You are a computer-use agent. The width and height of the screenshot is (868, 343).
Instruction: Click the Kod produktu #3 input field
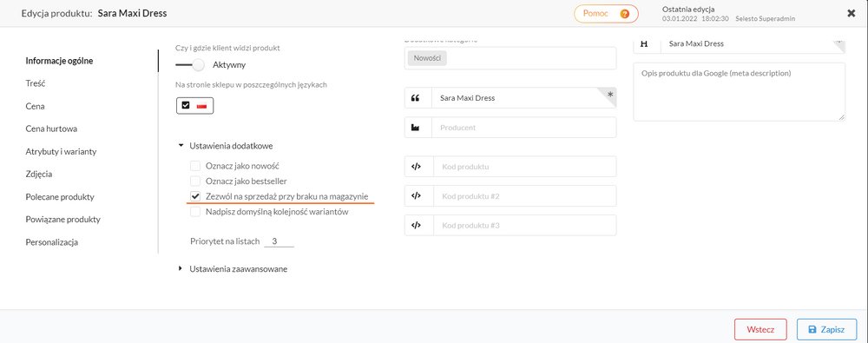coord(510,226)
